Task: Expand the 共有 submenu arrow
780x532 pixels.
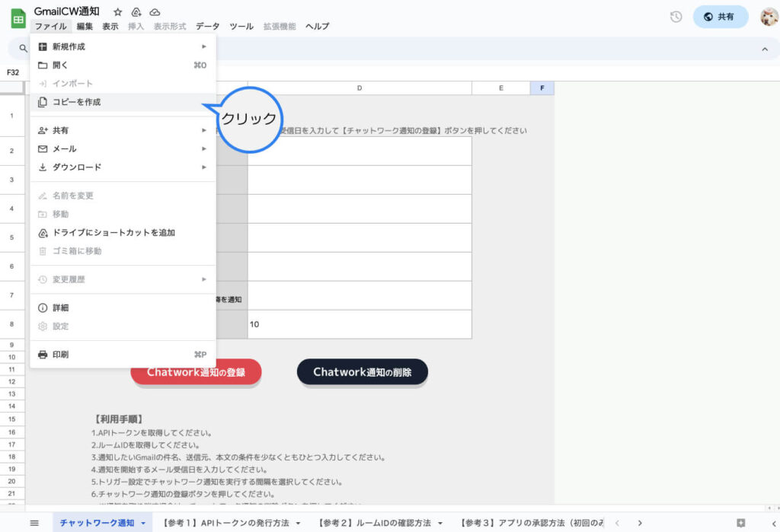Action: coord(204,130)
